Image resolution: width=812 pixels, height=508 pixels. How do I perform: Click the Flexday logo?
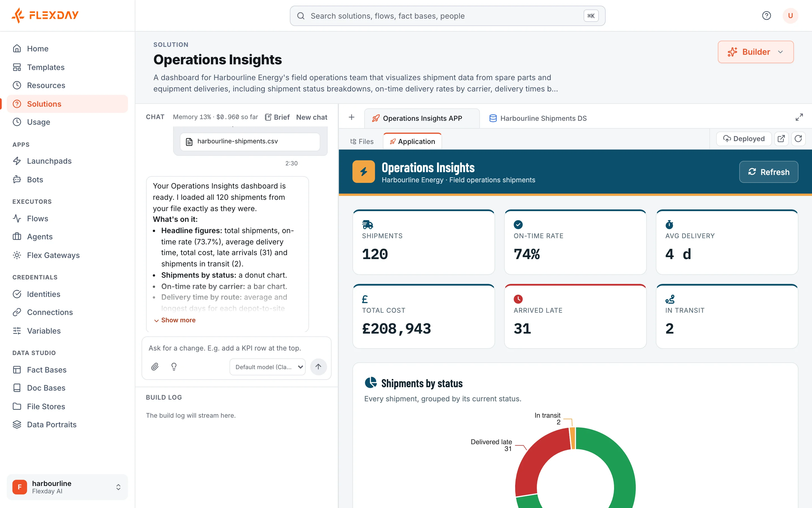(x=45, y=15)
